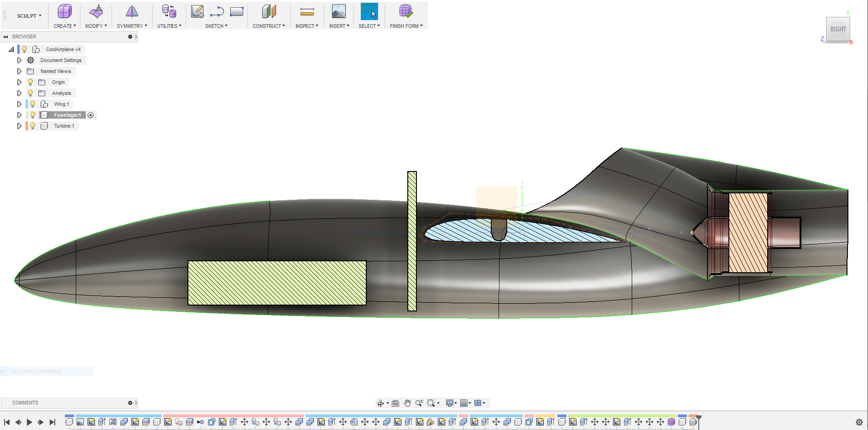Screen dimensions: 868x430
Task: Expand the Origin tree node
Action: [x=19, y=82]
